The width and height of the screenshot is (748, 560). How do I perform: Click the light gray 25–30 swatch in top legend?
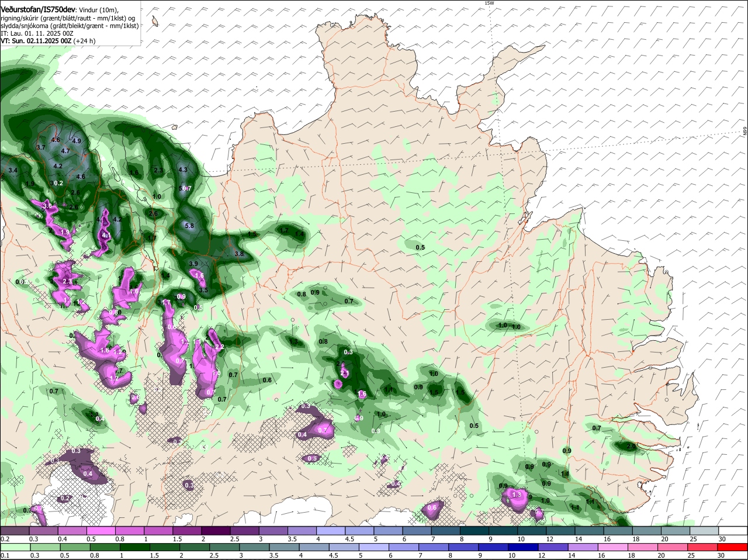click(x=704, y=530)
